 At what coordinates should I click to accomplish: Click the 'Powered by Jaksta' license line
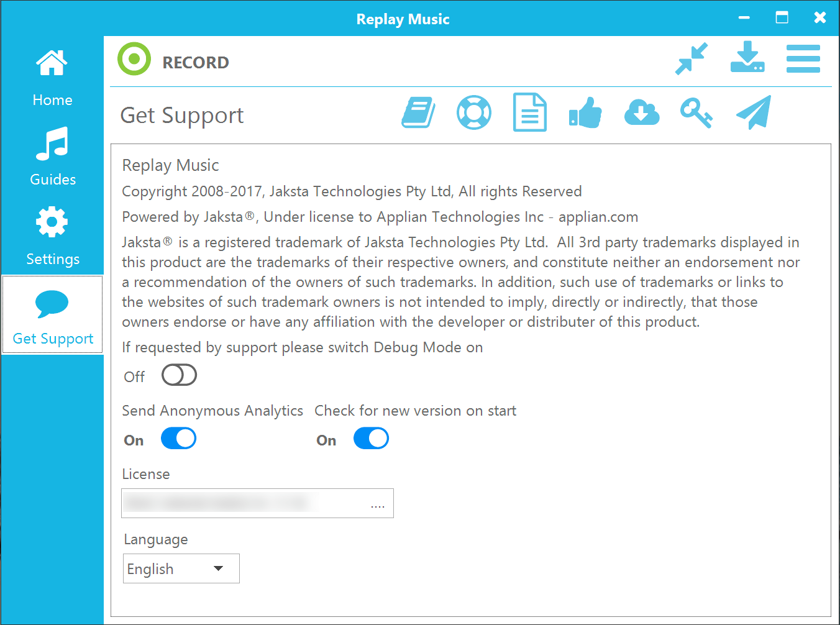[380, 217]
